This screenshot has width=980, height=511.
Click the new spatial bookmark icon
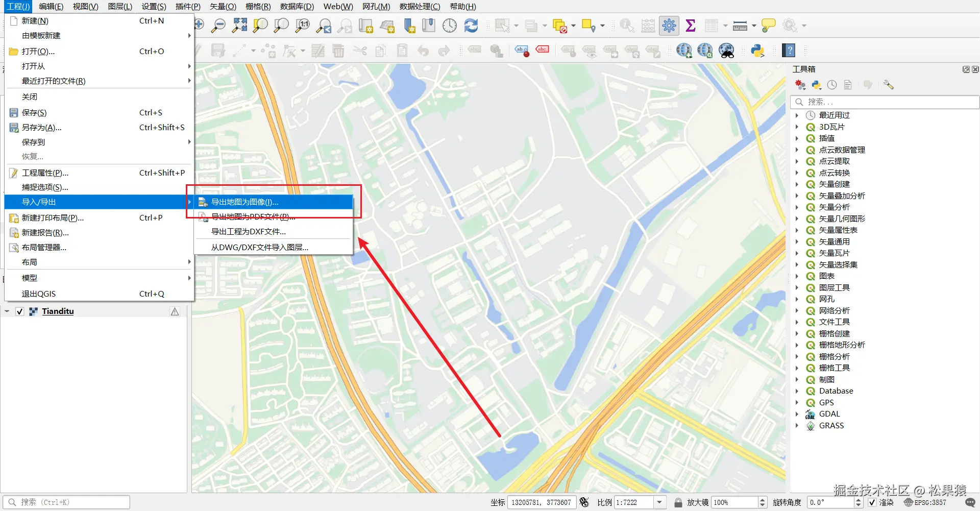pyautogui.click(x=409, y=26)
